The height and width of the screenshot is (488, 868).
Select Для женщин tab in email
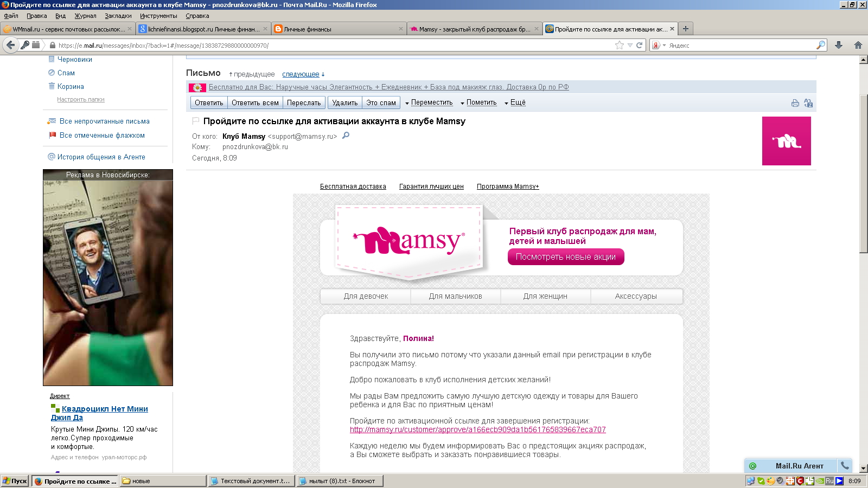545,296
